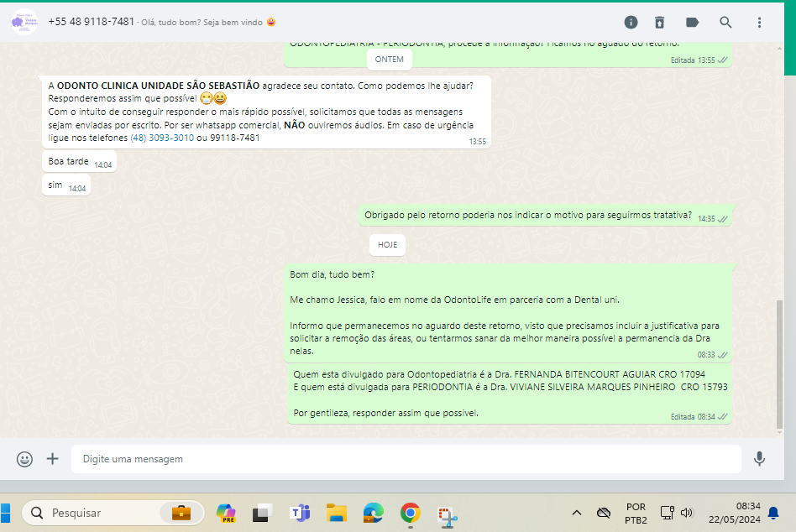Open Microsoft Teams from taskbar
This screenshot has height=532, width=796.
coord(300,514)
